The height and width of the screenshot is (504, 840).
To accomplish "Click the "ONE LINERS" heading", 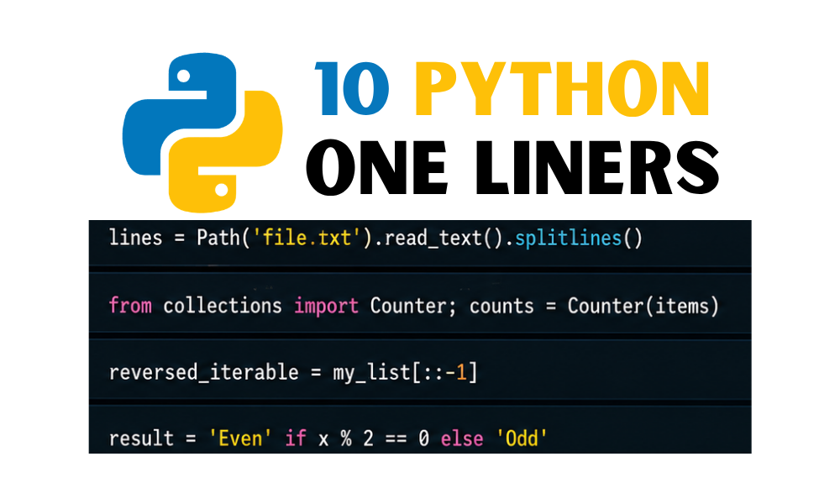I will pos(512,167).
